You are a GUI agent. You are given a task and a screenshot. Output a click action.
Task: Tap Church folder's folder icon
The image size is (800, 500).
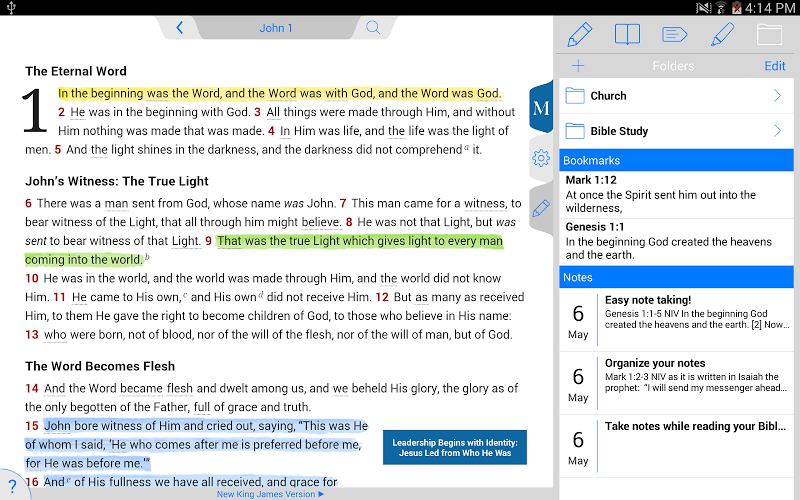click(575, 96)
